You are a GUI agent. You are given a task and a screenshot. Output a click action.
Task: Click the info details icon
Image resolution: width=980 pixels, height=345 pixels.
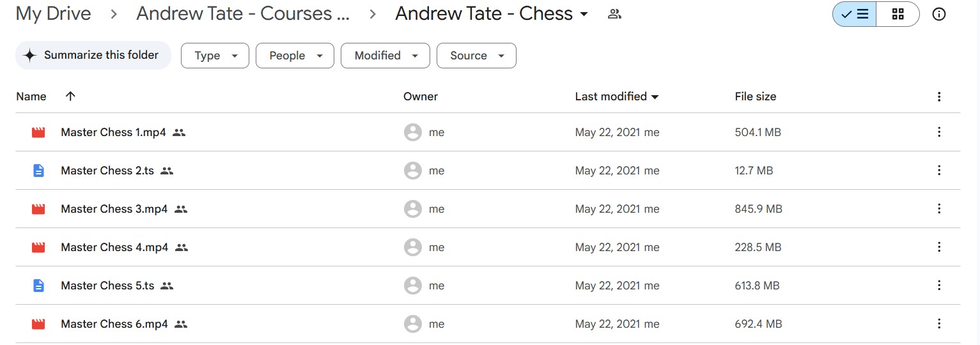[x=938, y=14]
